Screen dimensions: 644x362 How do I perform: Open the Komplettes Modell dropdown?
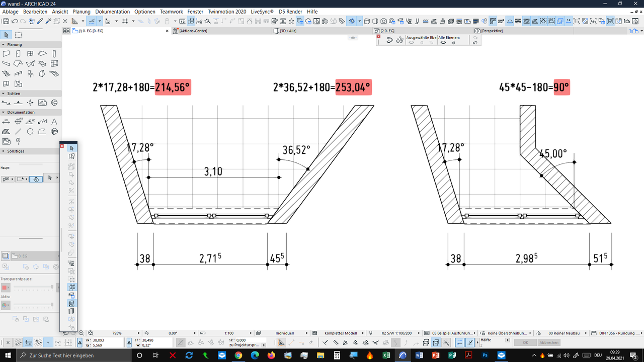[340, 333]
